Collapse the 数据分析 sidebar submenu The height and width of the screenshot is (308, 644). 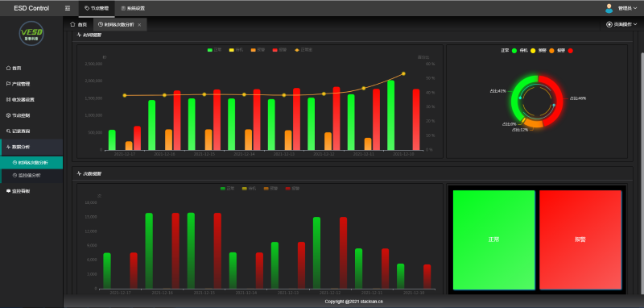click(31, 147)
